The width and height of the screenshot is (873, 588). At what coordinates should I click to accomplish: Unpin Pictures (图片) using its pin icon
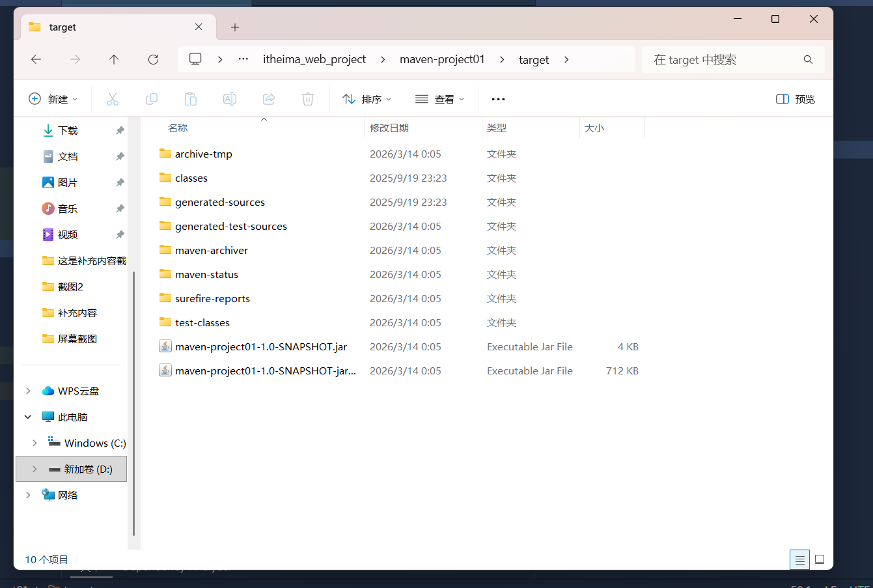tap(120, 182)
